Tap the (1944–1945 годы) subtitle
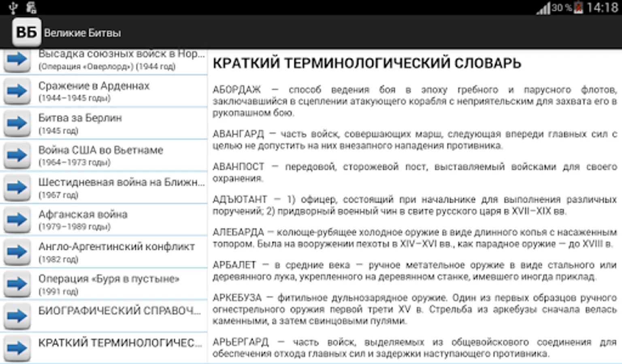 [x=75, y=98]
